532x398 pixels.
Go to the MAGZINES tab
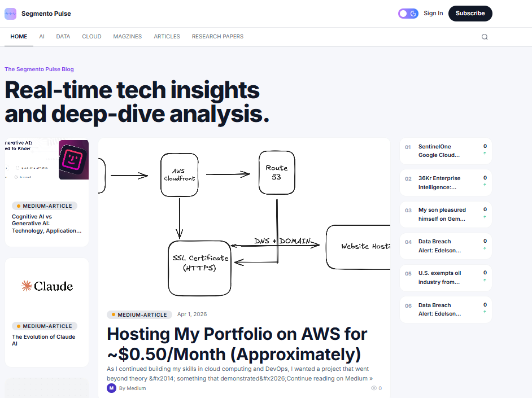tap(128, 37)
